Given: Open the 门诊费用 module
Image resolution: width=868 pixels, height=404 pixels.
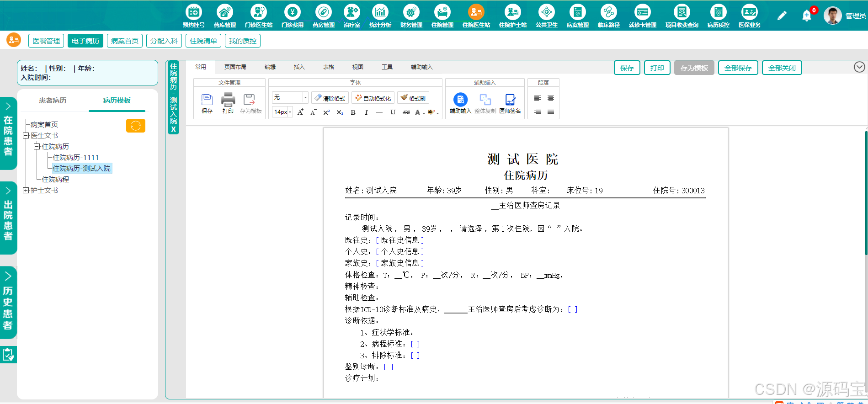Looking at the screenshot, I should 293,16.
